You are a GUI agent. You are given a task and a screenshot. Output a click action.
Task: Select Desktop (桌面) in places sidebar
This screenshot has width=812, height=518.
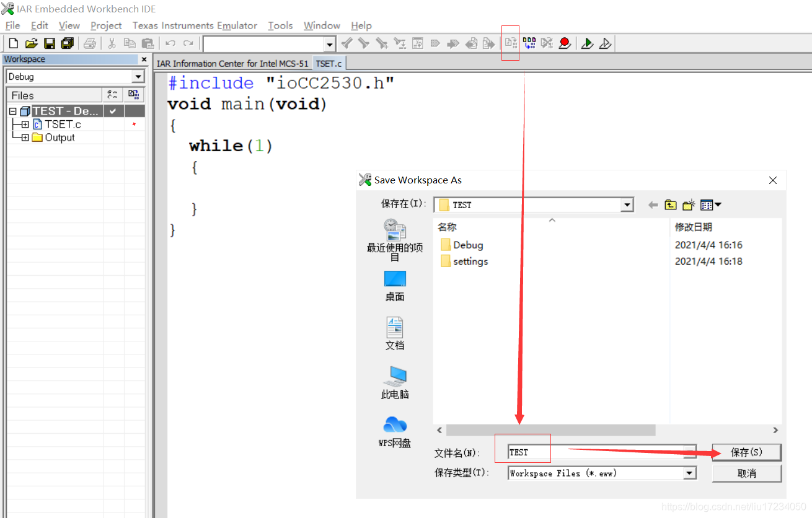395,286
